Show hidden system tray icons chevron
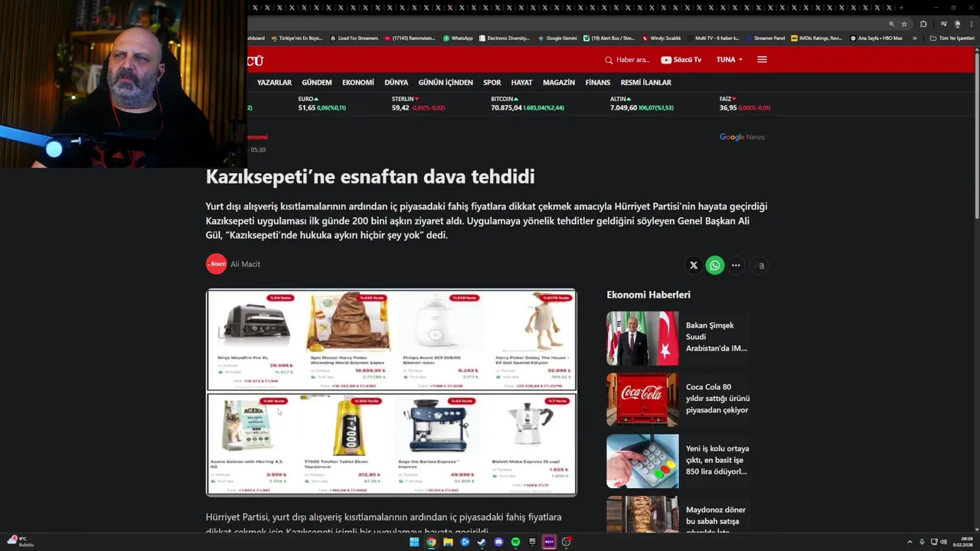This screenshot has width=980, height=551. point(910,542)
